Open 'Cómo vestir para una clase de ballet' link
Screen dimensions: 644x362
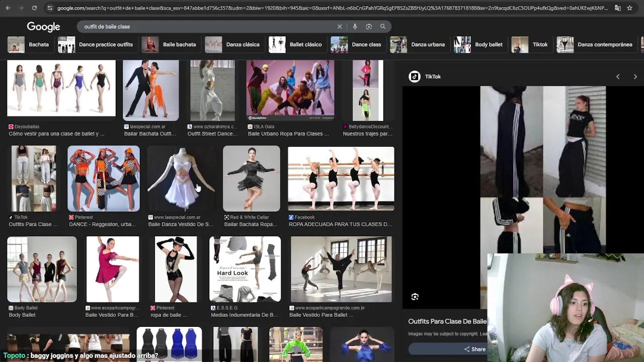pyautogui.click(x=56, y=134)
